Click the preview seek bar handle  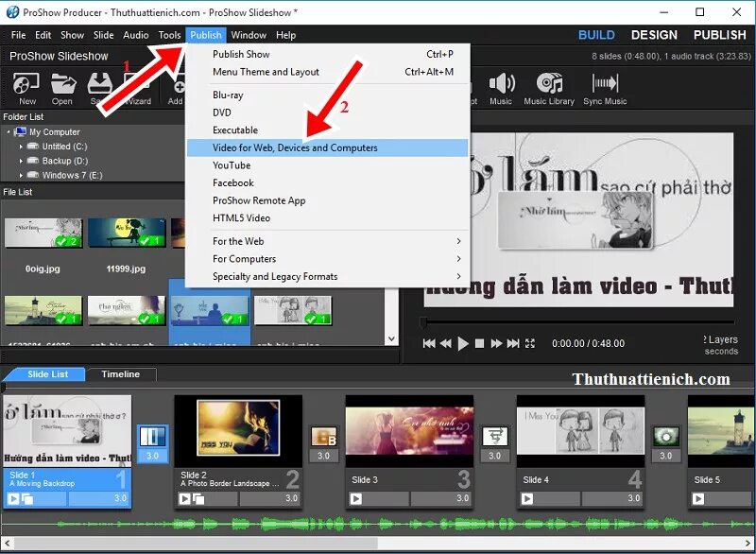pos(423,321)
